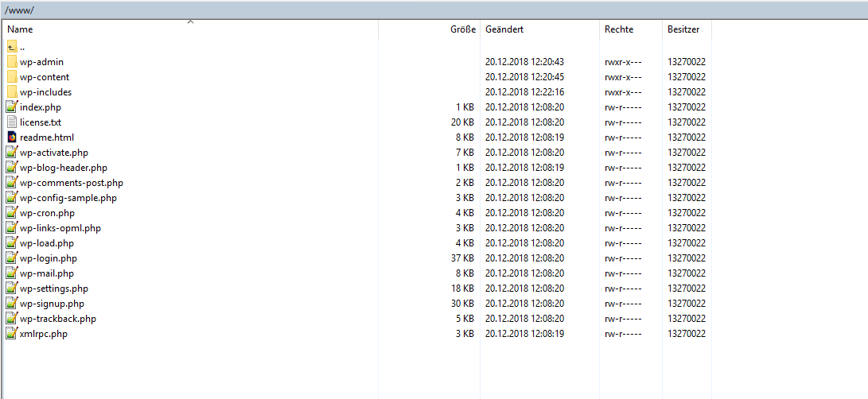Select the xmlrpc.php file name

44,334
